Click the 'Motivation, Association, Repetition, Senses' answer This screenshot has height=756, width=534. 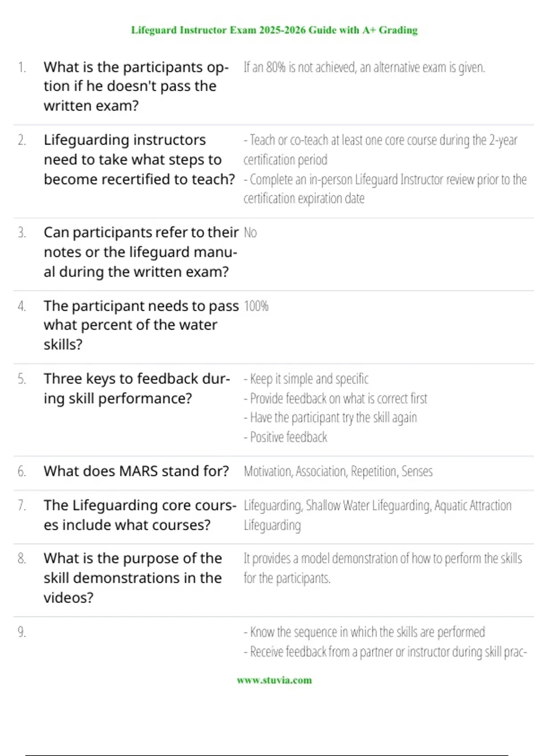pos(338,471)
